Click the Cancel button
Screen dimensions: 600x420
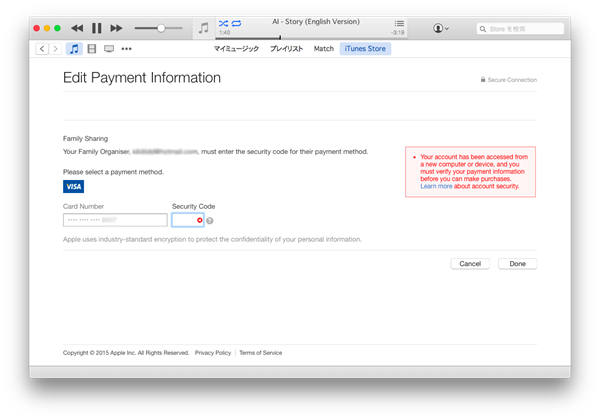pyautogui.click(x=470, y=264)
